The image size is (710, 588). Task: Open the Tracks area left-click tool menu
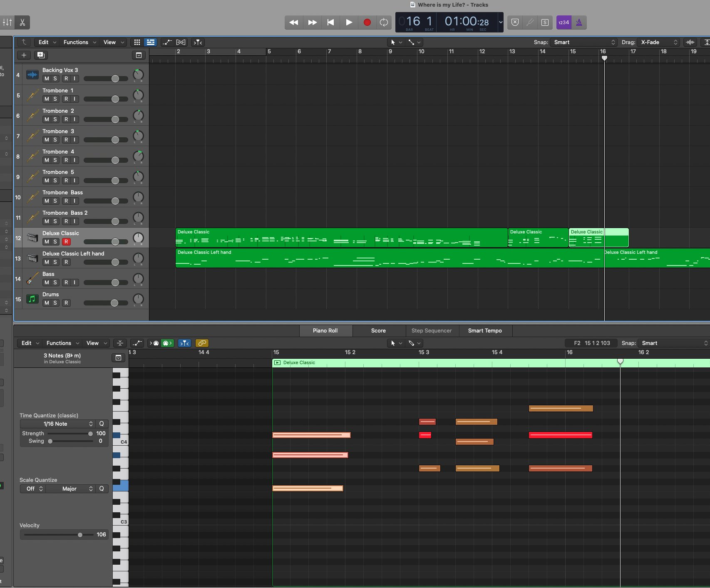396,42
